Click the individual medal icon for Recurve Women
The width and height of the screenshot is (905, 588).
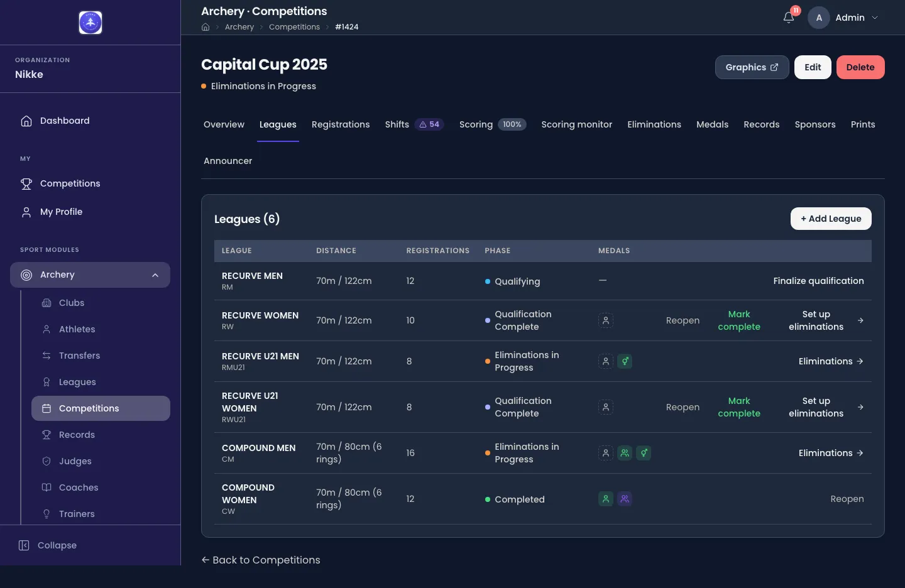click(606, 320)
